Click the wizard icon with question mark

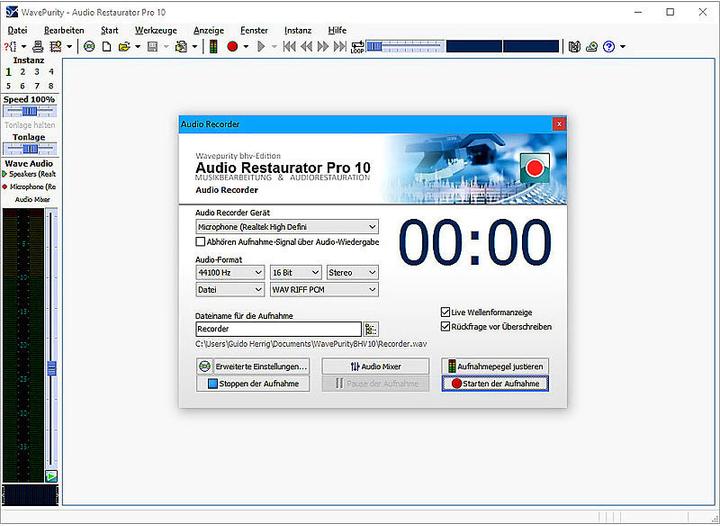pyautogui.click(x=10, y=46)
